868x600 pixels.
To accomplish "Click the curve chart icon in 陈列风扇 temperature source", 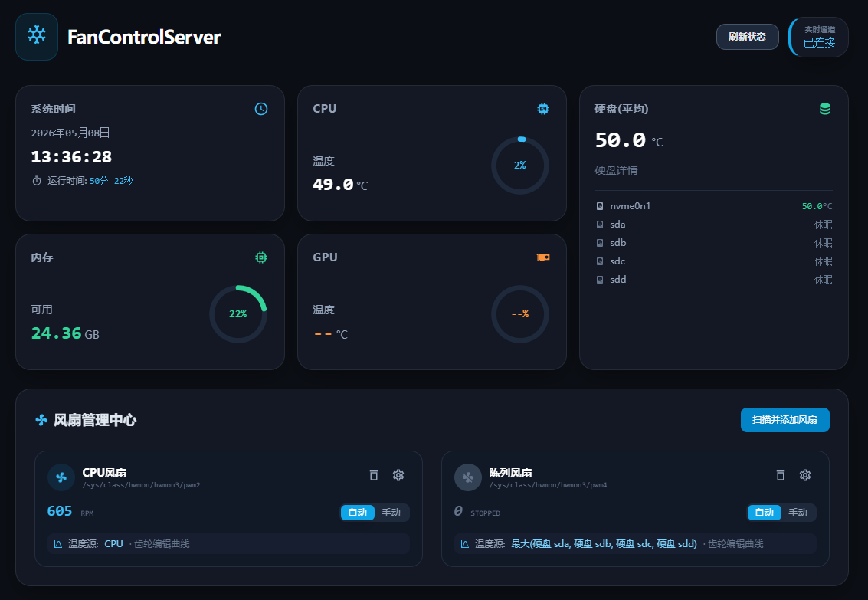I will [465, 544].
